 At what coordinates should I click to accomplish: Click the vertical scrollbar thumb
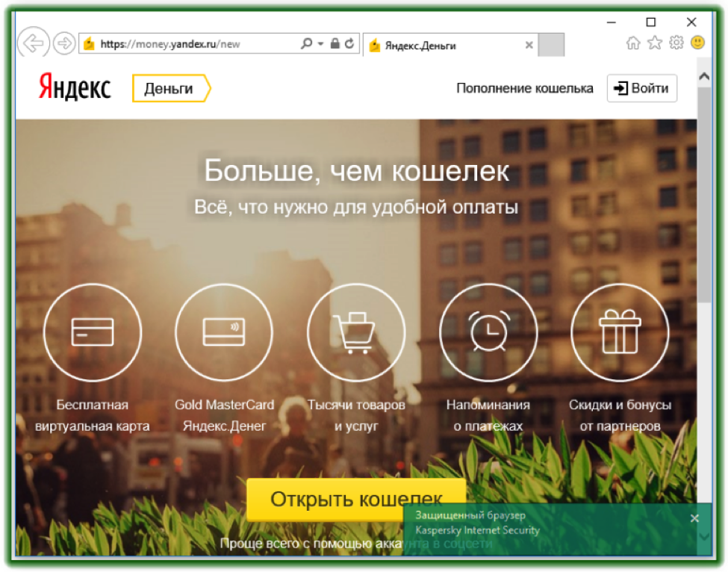[x=704, y=195]
